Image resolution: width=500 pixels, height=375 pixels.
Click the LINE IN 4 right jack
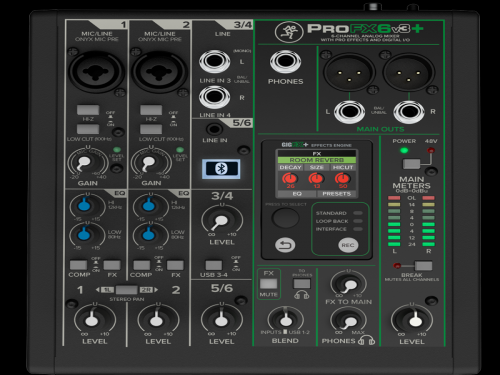pyautogui.click(x=215, y=97)
